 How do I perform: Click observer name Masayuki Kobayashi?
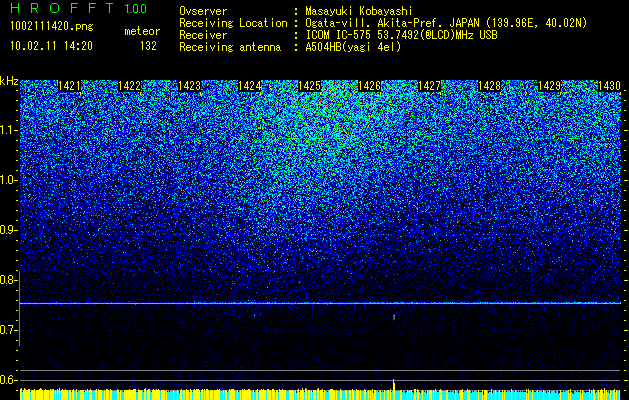(359, 11)
